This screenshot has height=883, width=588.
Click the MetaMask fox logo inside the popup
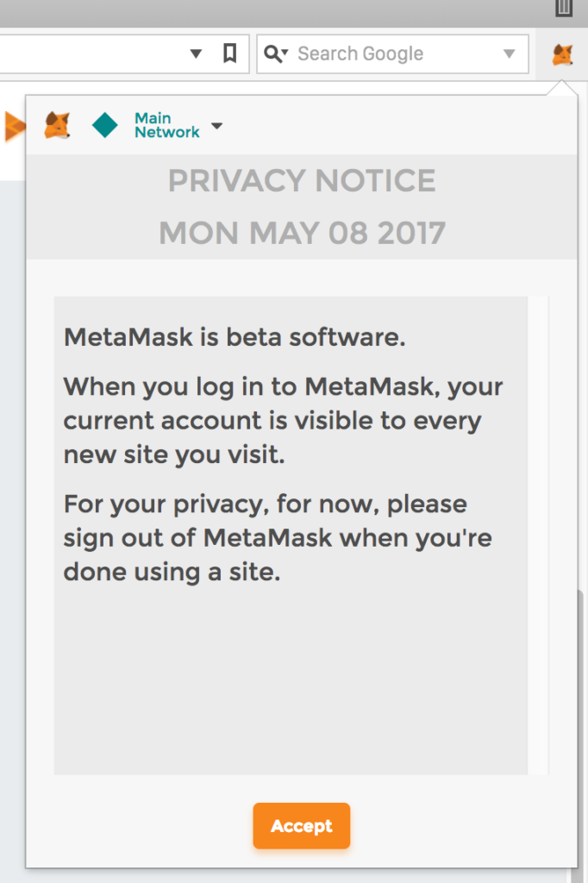pos(57,126)
